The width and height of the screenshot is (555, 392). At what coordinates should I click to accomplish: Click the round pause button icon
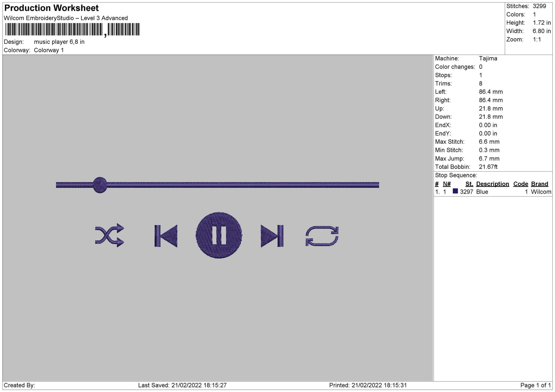coord(219,235)
